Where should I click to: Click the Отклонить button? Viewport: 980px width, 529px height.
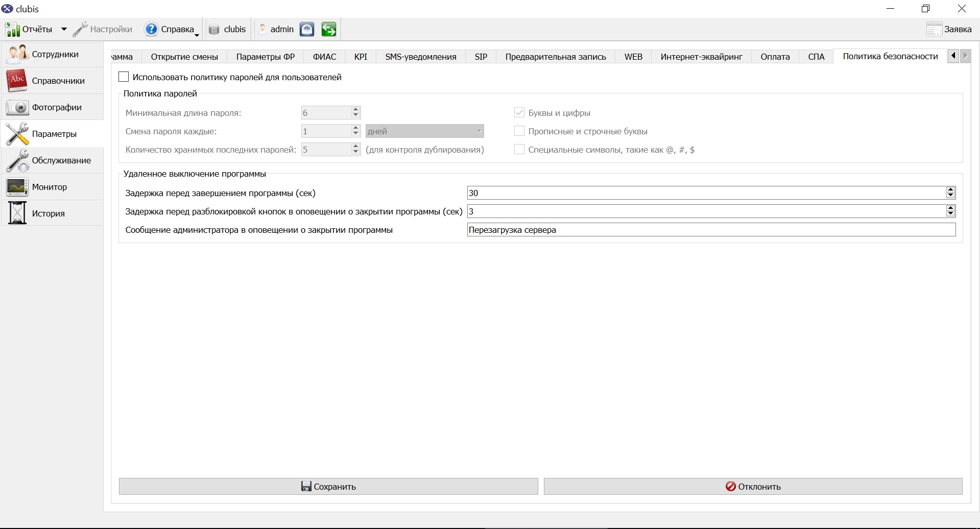pyautogui.click(x=753, y=487)
